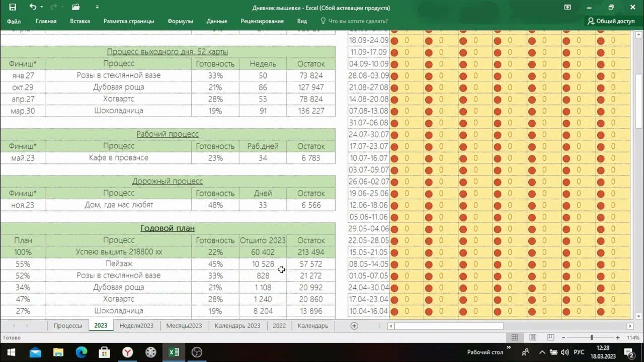Open Mail app from taskbar
The height and width of the screenshot is (362, 644).
tap(35, 352)
